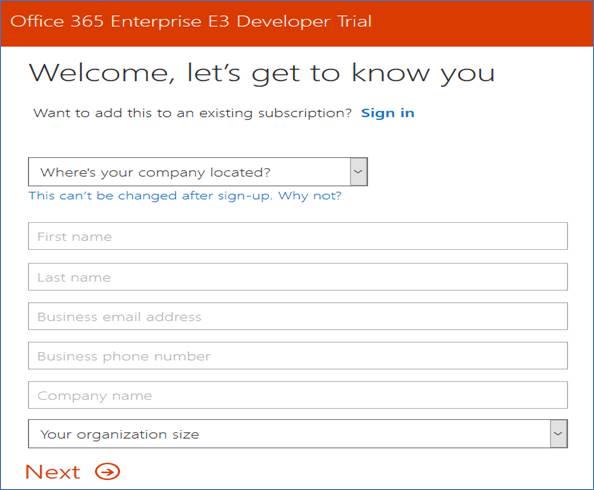Click into the Company name field
This screenshot has height=490, width=594.
point(298,395)
